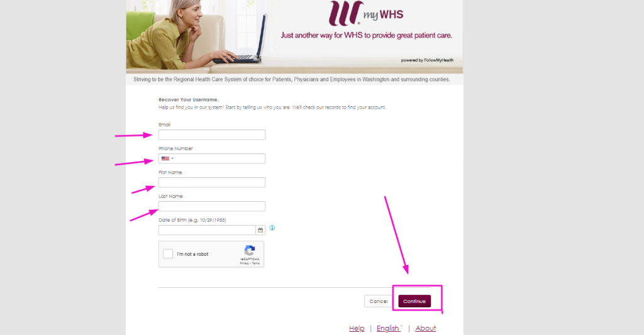Click the woman with laptop banner image
Screen dimensions: 644x335
[197, 35]
